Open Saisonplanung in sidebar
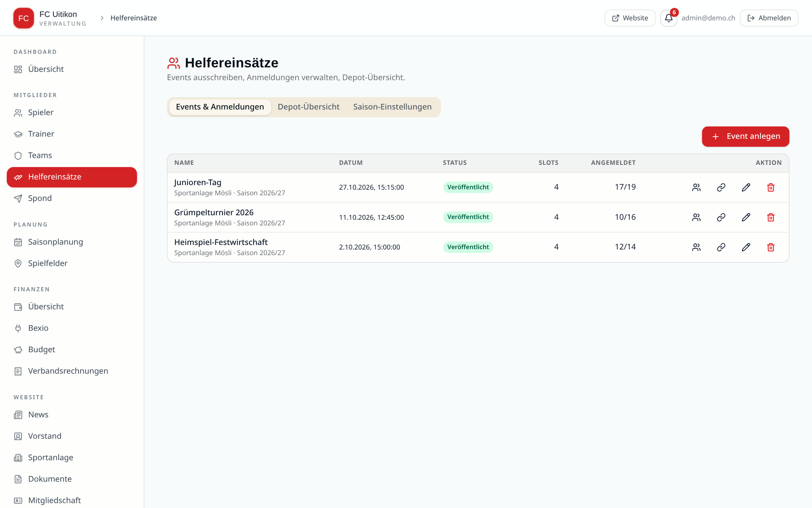This screenshot has width=812, height=508. (x=72, y=242)
